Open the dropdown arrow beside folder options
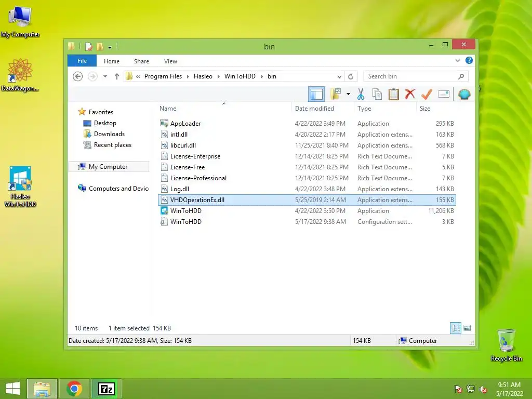The height and width of the screenshot is (399, 532). [x=348, y=94]
